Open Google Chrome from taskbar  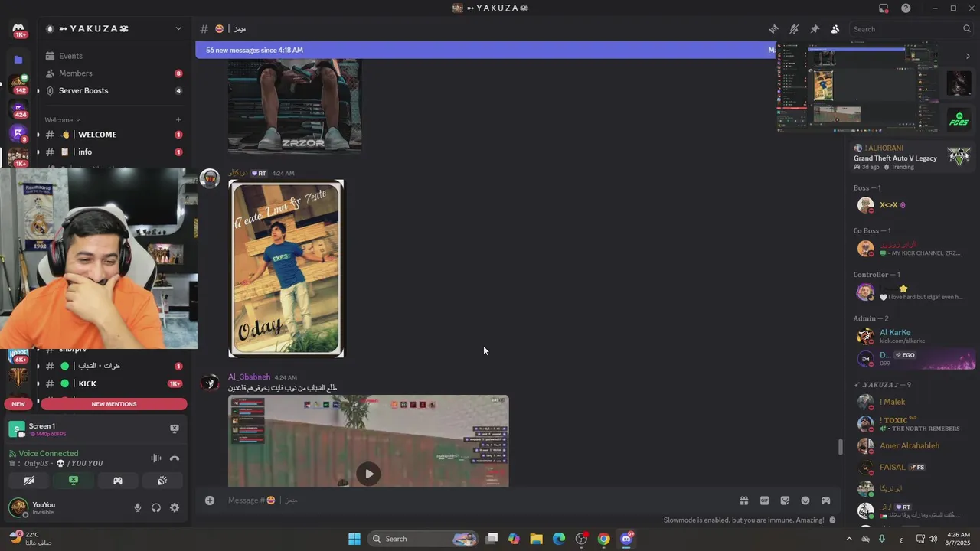pyautogui.click(x=604, y=539)
